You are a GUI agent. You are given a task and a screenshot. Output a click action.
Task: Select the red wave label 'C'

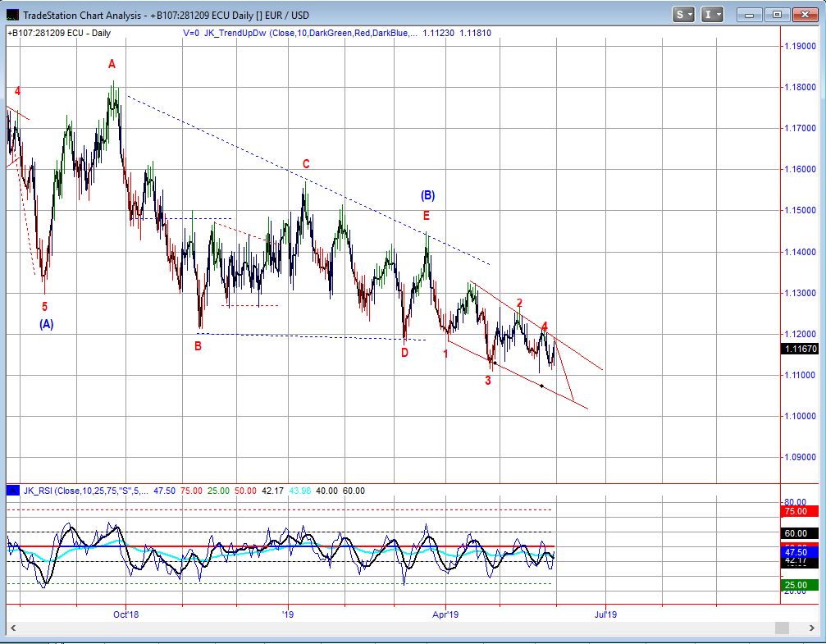[306, 164]
